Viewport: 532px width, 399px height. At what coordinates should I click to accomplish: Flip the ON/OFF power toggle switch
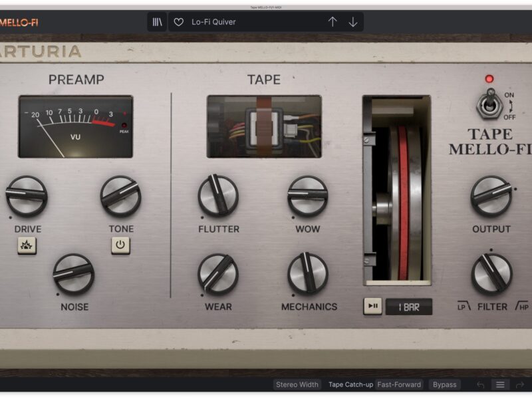(x=489, y=105)
